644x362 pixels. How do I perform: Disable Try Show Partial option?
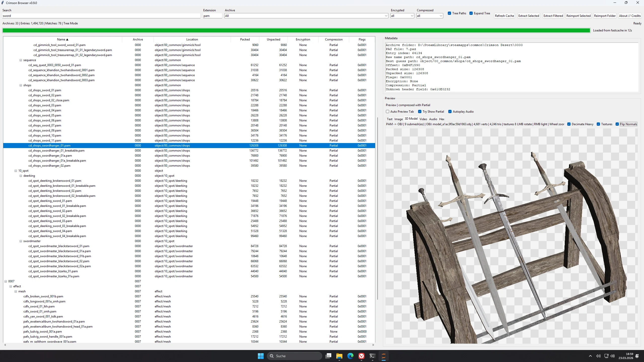pos(420,112)
